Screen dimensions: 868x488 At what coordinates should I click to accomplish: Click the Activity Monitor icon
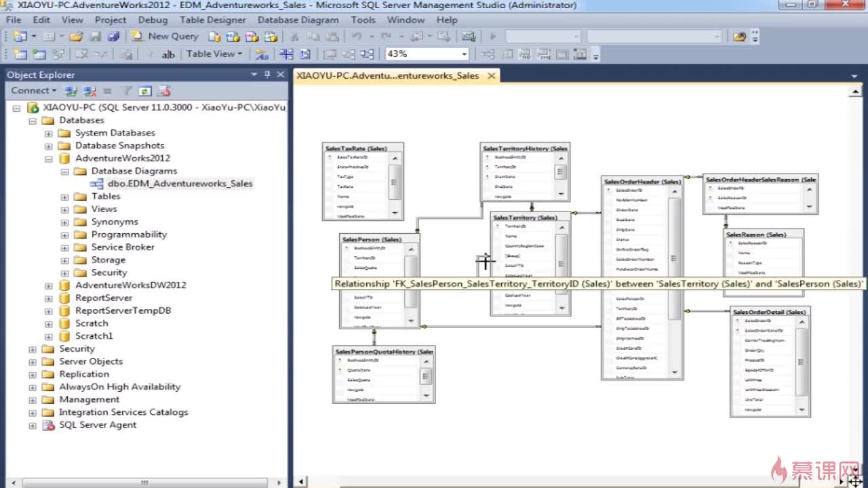[x=469, y=37]
